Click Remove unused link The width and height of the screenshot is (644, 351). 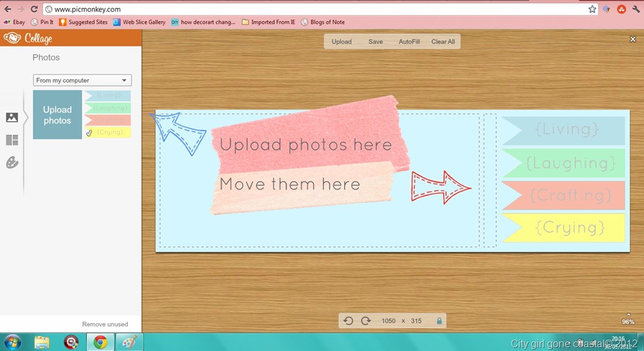point(105,325)
